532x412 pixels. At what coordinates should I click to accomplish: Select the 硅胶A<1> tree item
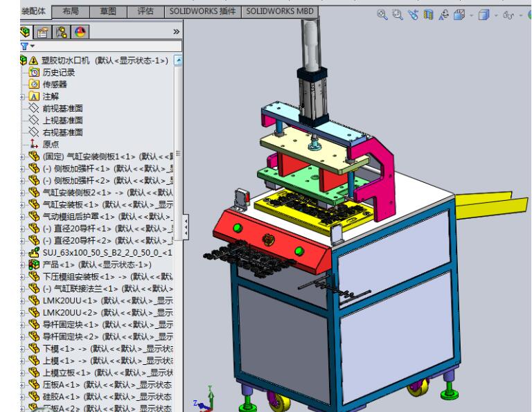(x=107, y=397)
